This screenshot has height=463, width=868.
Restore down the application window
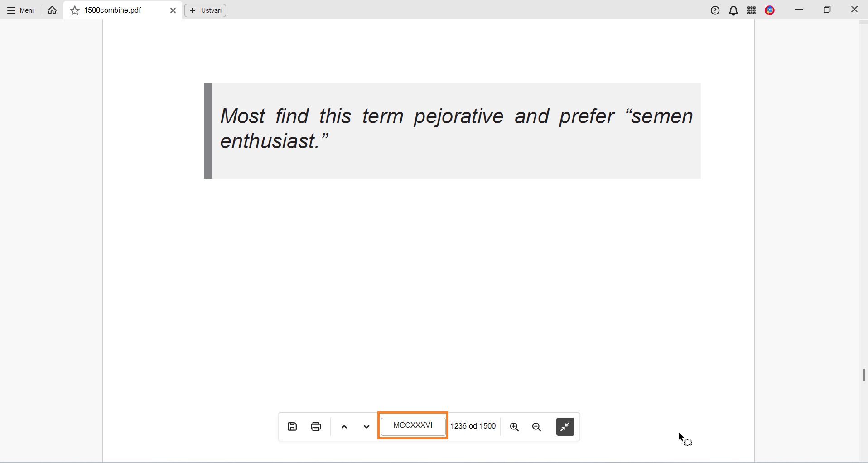pyautogui.click(x=827, y=10)
